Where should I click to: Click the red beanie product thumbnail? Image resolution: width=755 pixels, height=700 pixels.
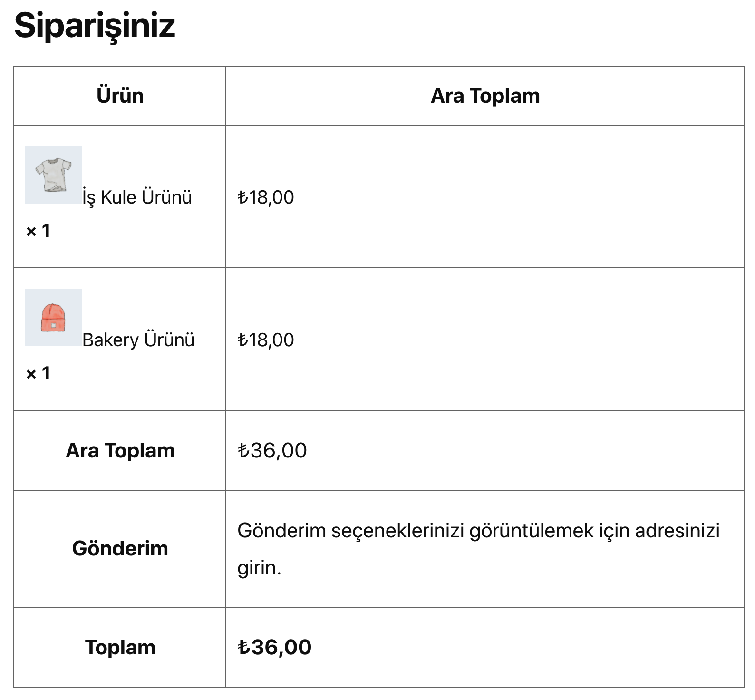pos(53,318)
